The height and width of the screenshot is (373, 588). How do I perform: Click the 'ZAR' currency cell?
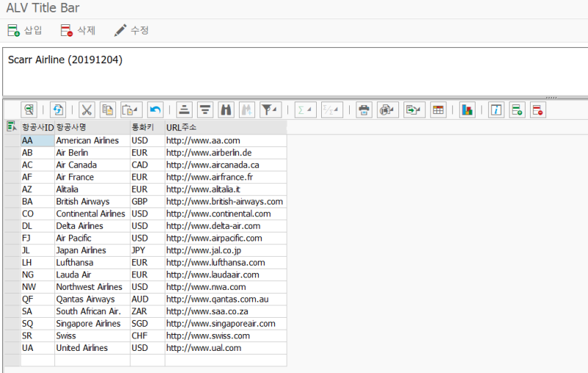tap(148, 311)
